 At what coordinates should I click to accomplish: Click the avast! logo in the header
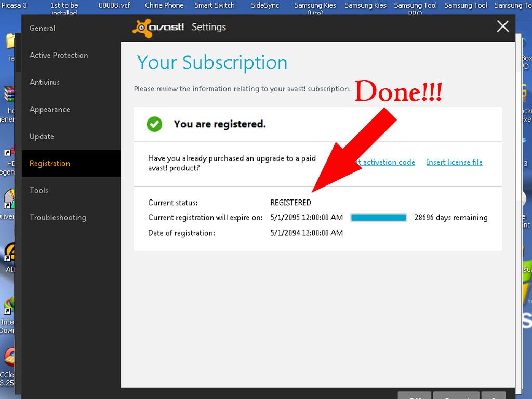point(158,28)
